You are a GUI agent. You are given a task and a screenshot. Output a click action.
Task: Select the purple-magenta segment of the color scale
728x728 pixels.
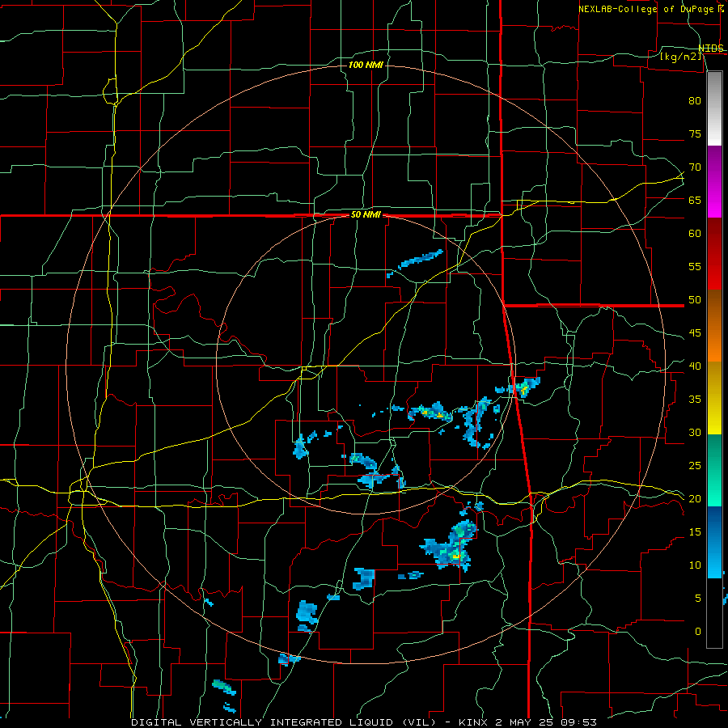714,181
